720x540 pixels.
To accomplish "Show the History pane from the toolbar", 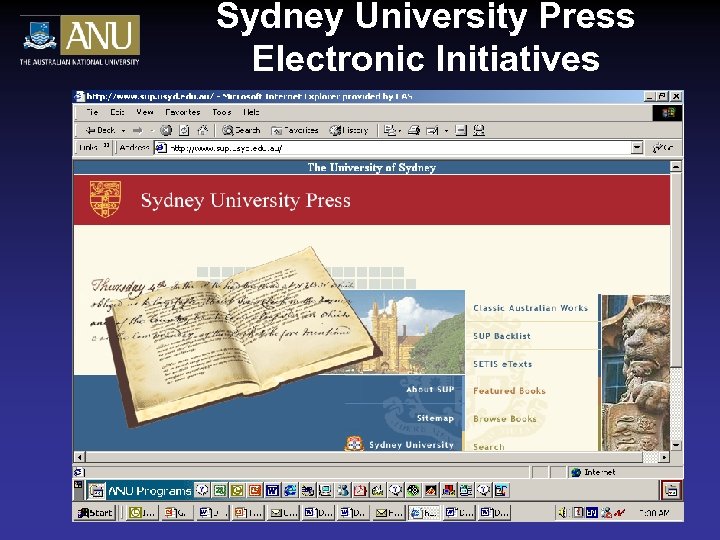I will click(x=349, y=130).
